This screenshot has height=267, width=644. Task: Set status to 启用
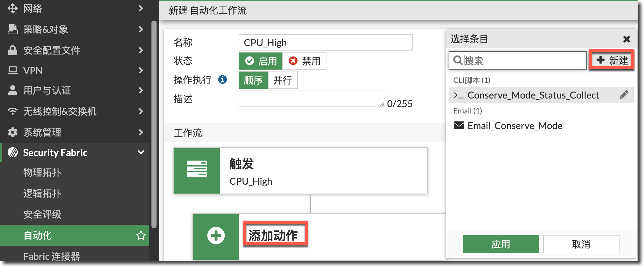click(261, 61)
